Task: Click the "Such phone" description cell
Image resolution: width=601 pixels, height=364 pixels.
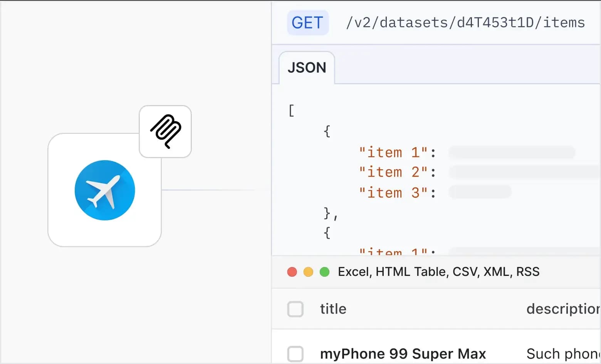Action: [x=562, y=354]
